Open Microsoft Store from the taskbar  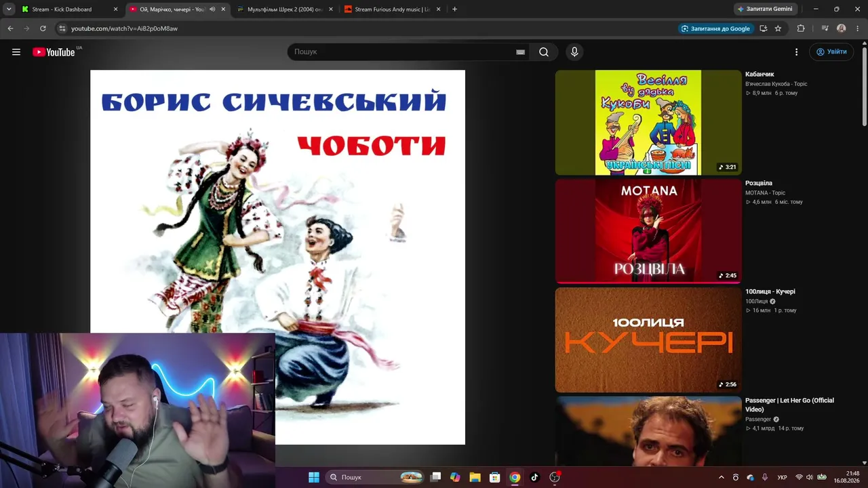(x=495, y=477)
